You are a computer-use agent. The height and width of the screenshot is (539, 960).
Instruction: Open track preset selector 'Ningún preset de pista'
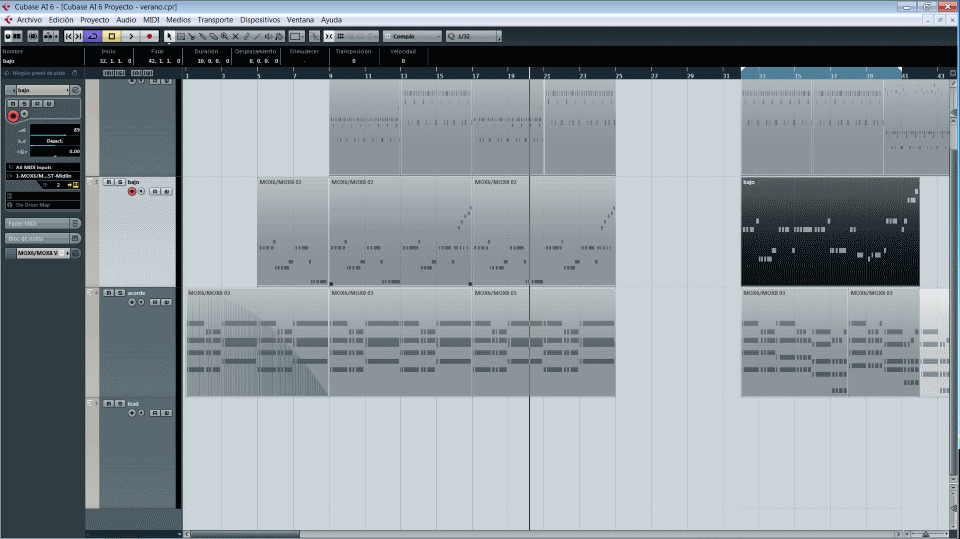(39, 73)
